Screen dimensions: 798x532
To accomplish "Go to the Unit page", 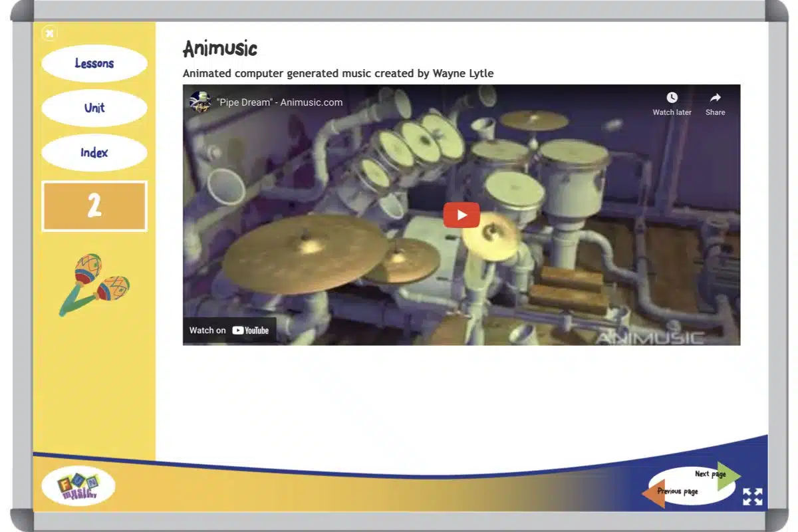I will (94, 108).
